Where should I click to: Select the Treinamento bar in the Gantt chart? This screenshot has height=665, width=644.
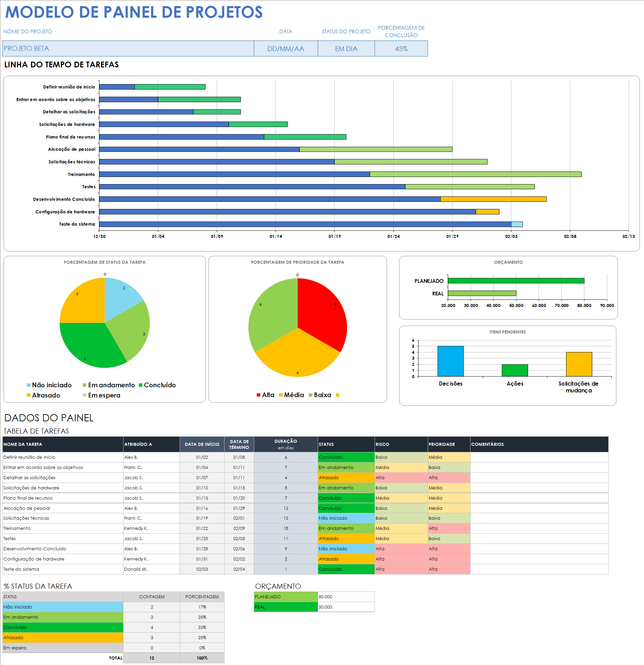[340, 174]
